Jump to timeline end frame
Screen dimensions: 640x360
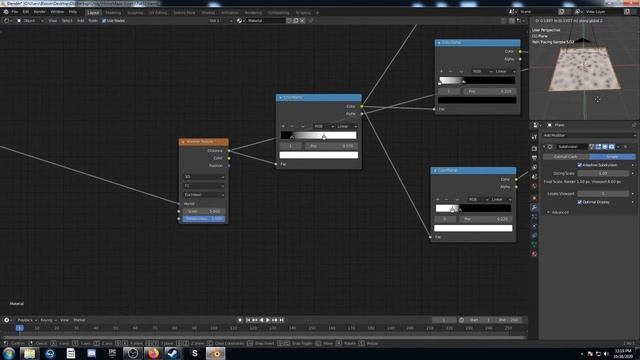(282, 320)
